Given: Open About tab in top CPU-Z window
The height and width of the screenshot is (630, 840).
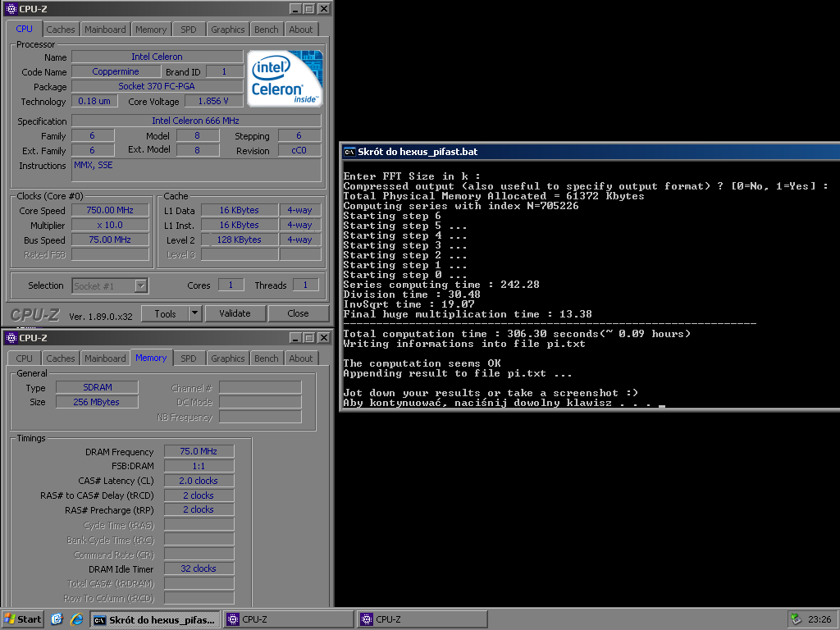Looking at the screenshot, I should click(x=301, y=30).
